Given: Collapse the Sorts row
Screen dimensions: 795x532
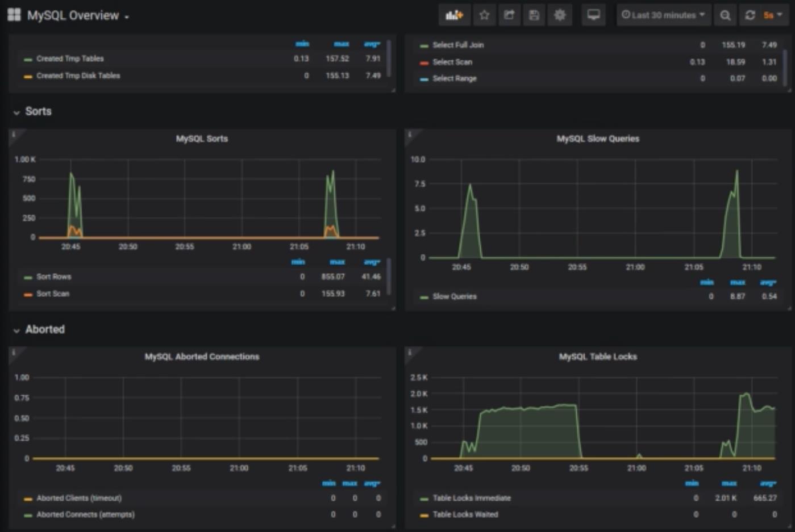Looking at the screenshot, I should tap(32, 111).
